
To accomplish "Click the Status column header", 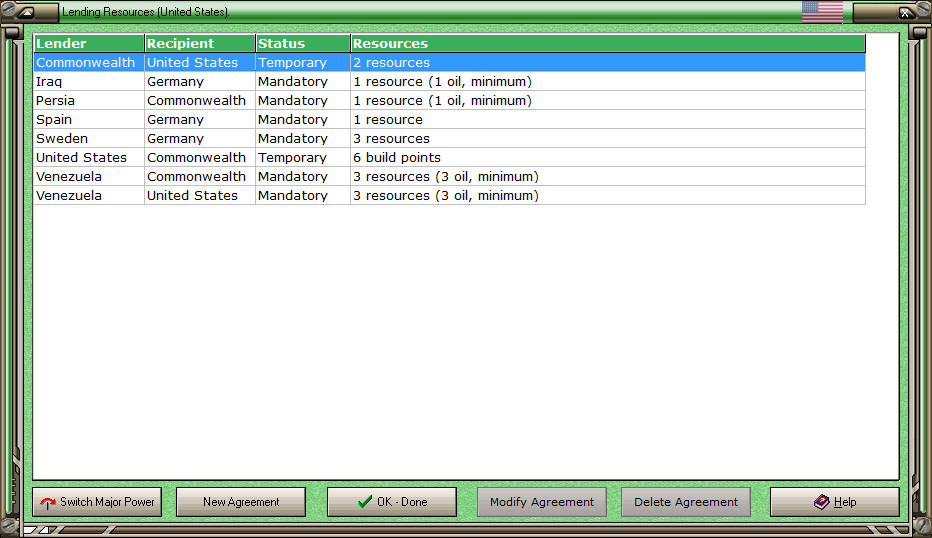I will (303, 43).
